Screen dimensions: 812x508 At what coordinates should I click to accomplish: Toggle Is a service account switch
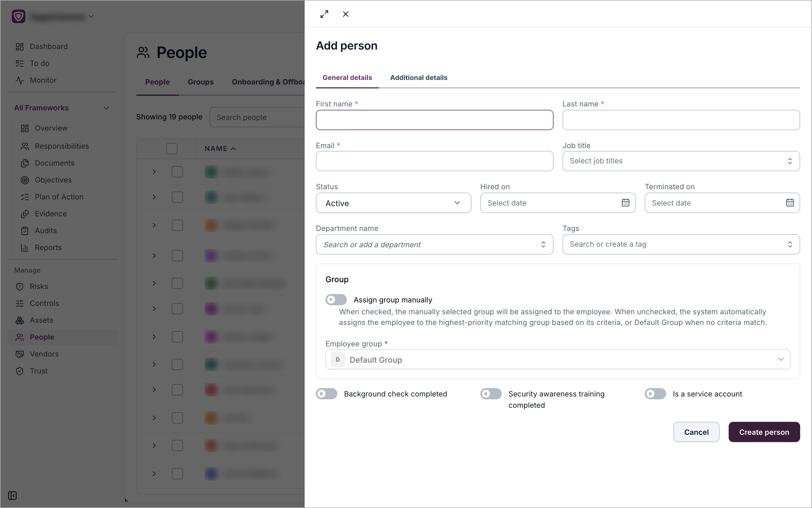pyautogui.click(x=655, y=393)
